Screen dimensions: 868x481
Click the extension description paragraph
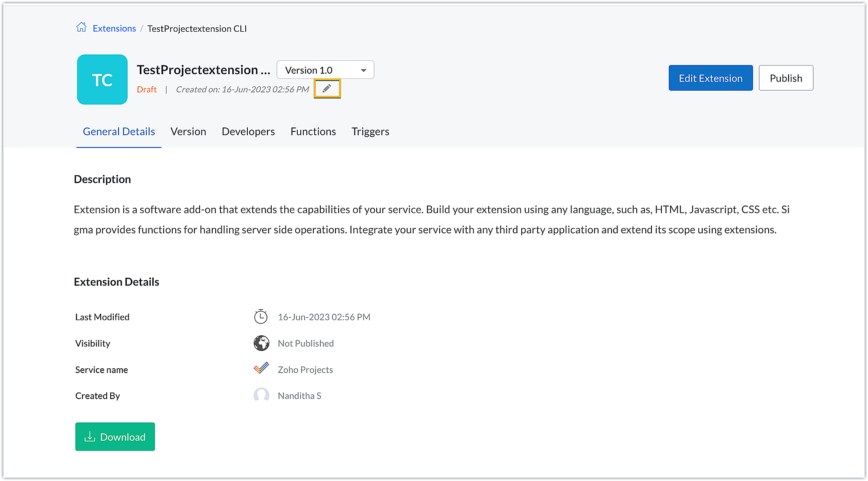432,219
